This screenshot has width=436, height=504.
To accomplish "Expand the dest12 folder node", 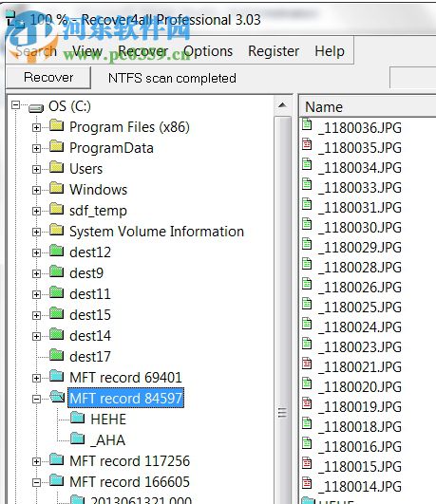I will 36,253.
